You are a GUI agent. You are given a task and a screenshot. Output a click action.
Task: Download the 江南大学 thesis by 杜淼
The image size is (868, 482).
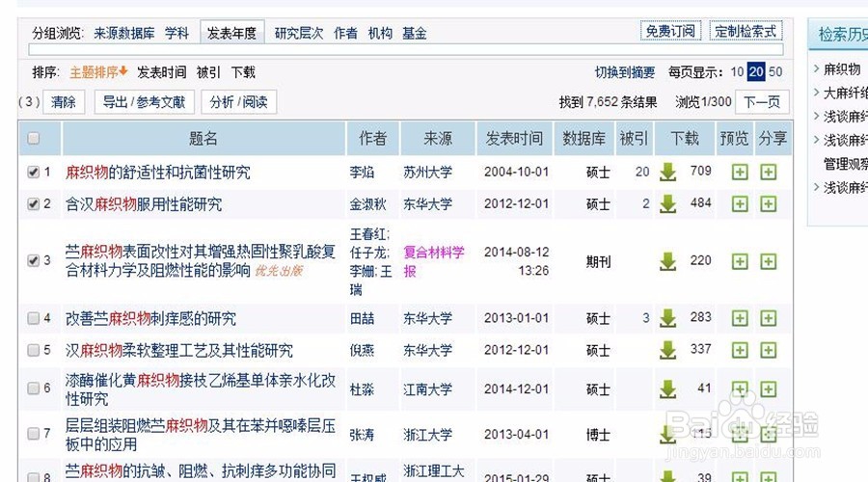click(667, 389)
